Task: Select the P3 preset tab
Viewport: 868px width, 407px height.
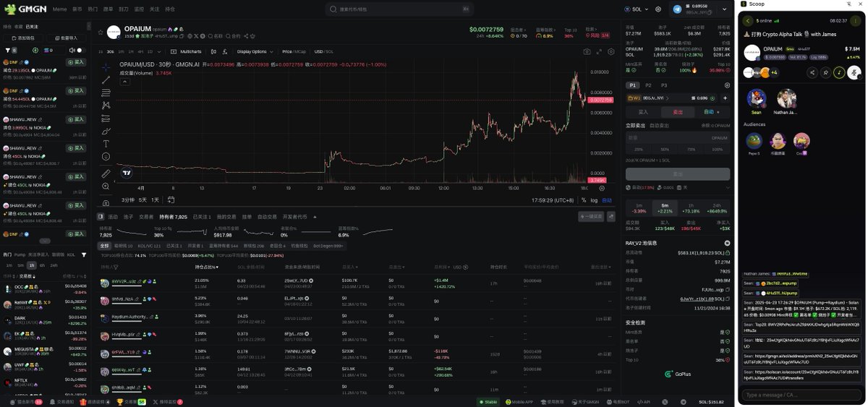Action: 664,85
